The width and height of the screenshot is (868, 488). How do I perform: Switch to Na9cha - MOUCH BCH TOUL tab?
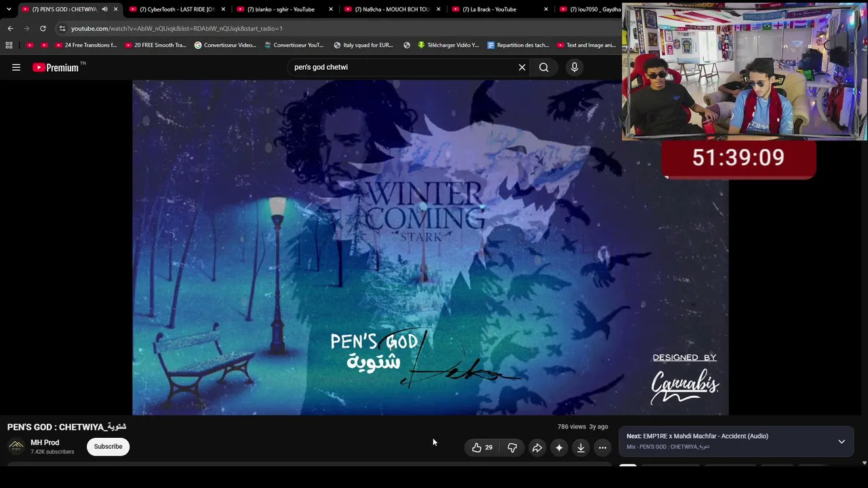click(393, 9)
